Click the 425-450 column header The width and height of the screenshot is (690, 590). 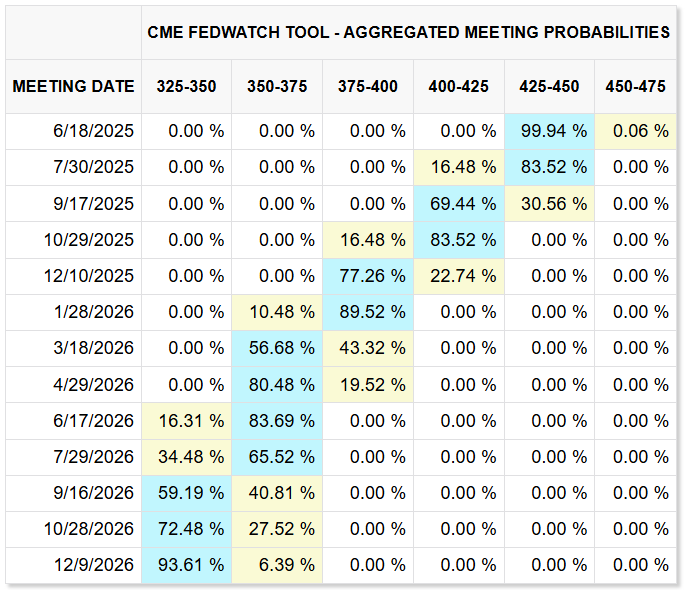pos(549,86)
